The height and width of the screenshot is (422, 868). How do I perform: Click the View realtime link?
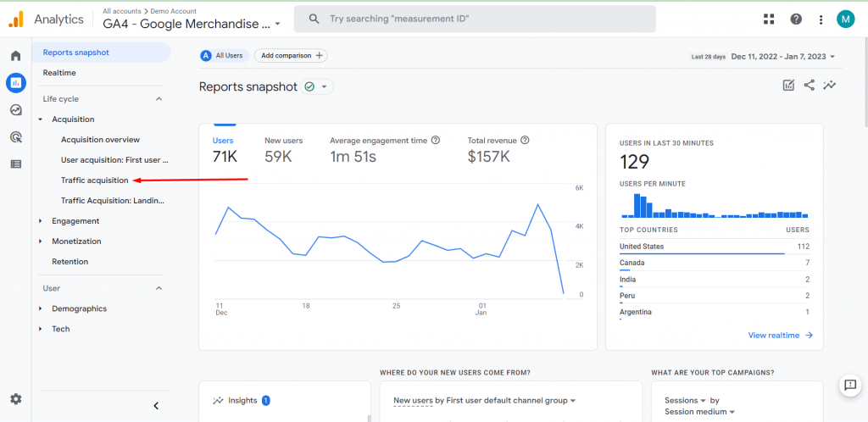tap(781, 336)
